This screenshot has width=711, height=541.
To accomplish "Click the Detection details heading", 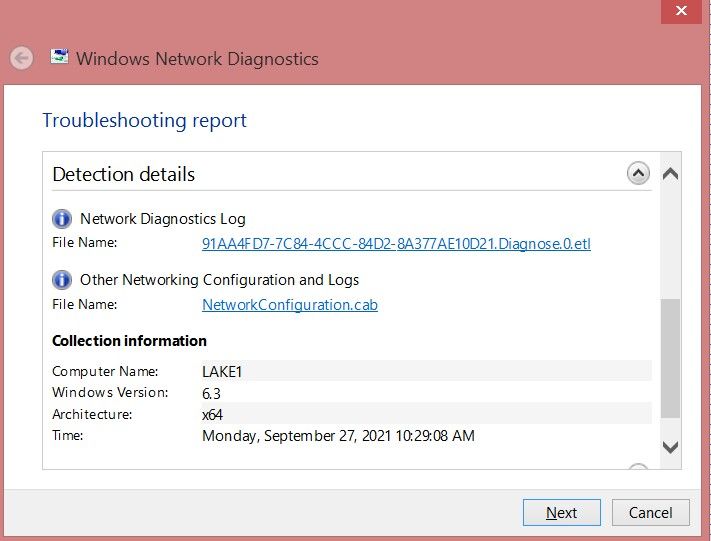I will click(x=123, y=174).
